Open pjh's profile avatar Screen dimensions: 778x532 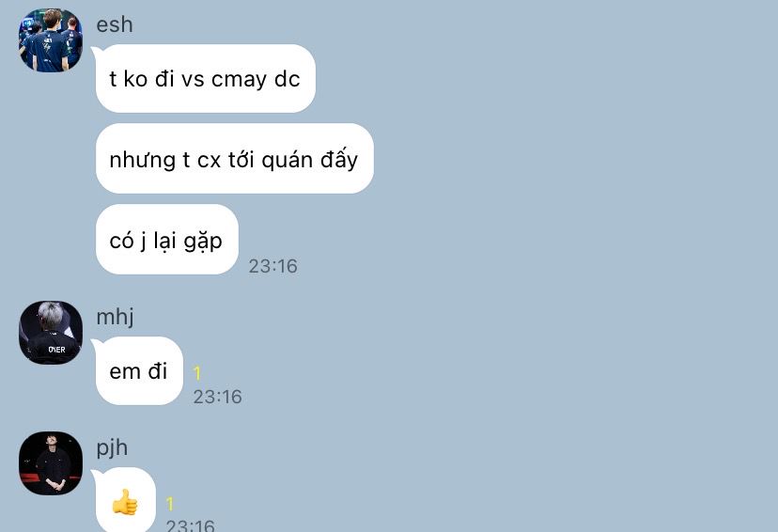51,463
